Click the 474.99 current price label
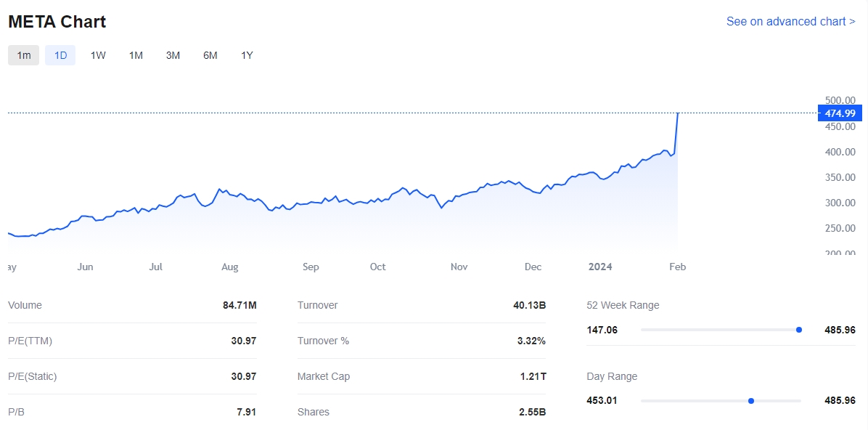Image resolution: width=868 pixels, height=430 pixels. click(x=840, y=113)
